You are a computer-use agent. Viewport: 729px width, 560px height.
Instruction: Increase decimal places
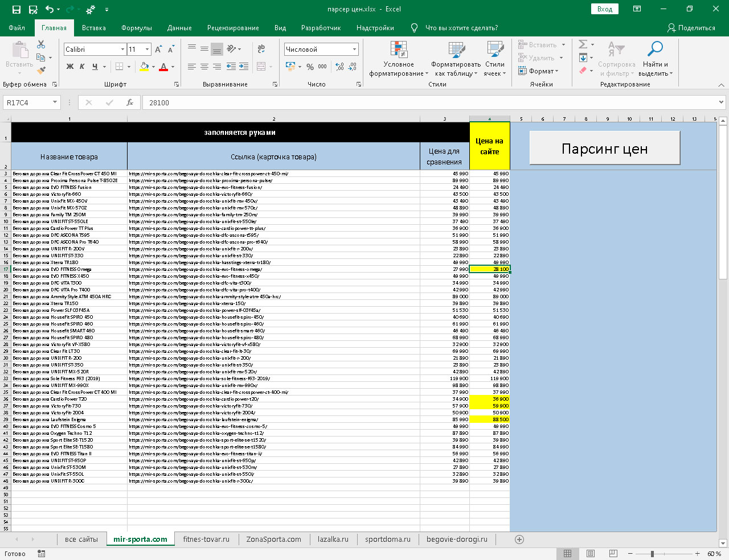point(340,67)
